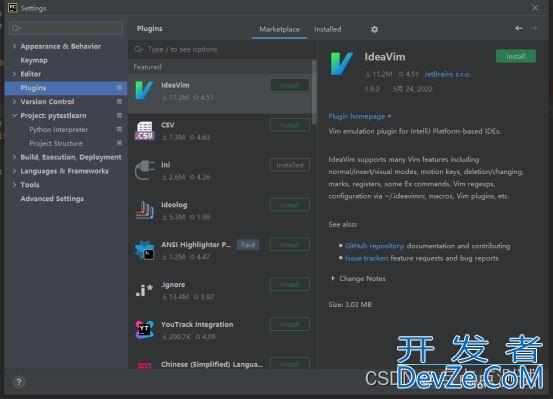Open the plugins gear settings icon
553x399 pixels.
[x=374, y=29]
